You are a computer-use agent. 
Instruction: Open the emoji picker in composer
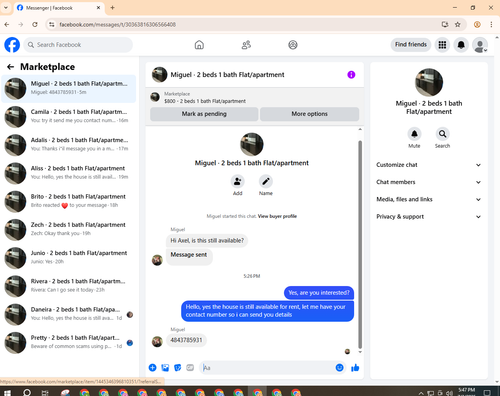[x=339, y=368]
